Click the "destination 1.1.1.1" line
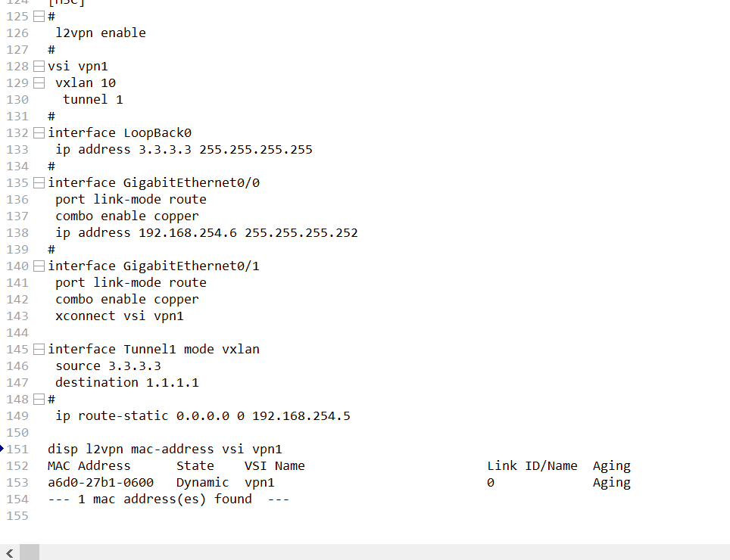The image size is (730, 560). (126, 383)
